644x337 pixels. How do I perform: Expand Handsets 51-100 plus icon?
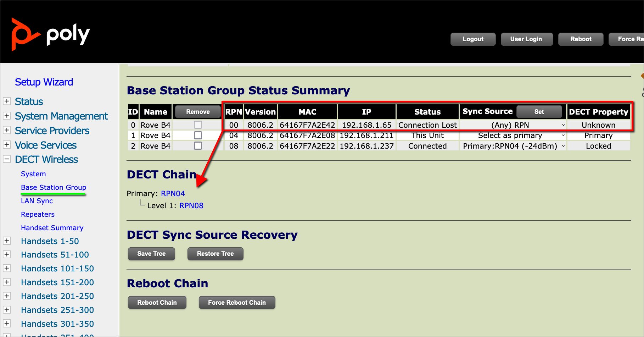click(x=7, y=255)
